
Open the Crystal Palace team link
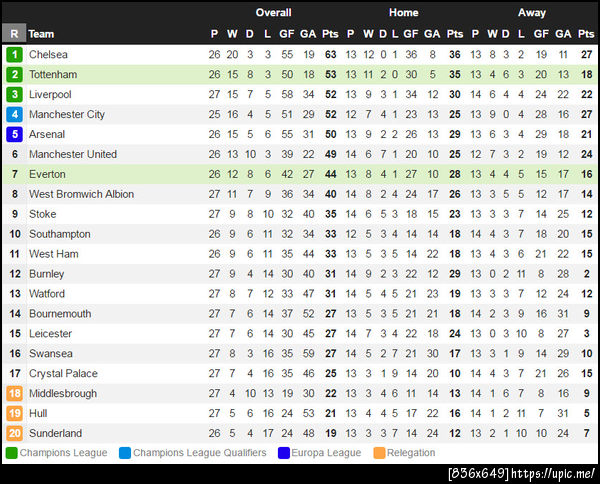coord(65,373)
